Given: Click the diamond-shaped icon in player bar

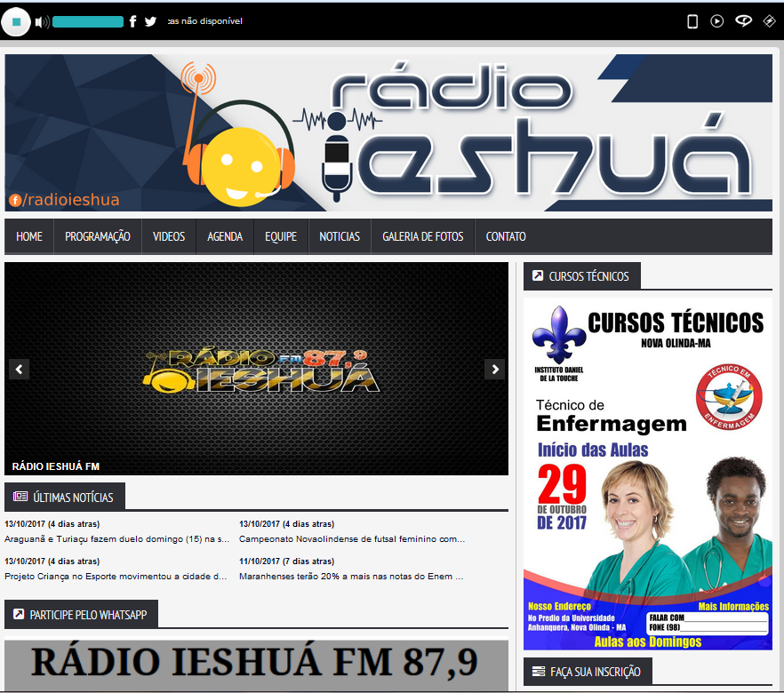Looking at the screenshot, I should pyautogui.click(x=770, y=21).
